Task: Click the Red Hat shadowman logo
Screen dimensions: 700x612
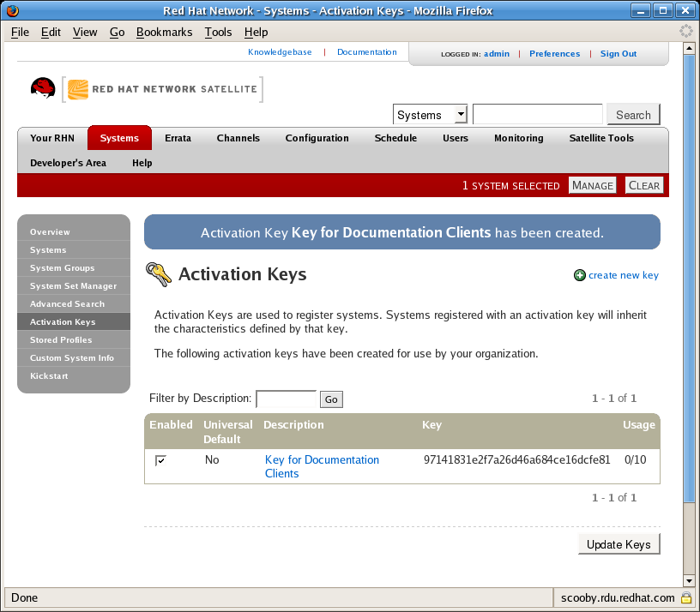Action: [43, 88]
